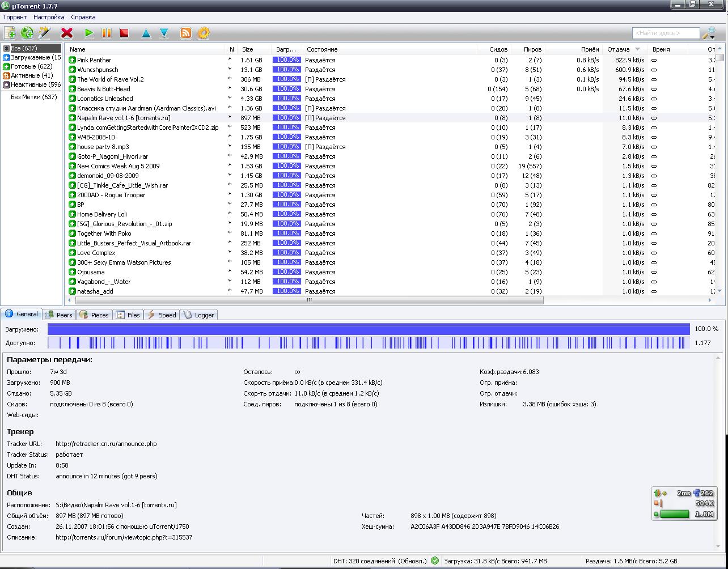728x569 pixels.
Task: Open the Торрент menu
Action: pos(15,17)
